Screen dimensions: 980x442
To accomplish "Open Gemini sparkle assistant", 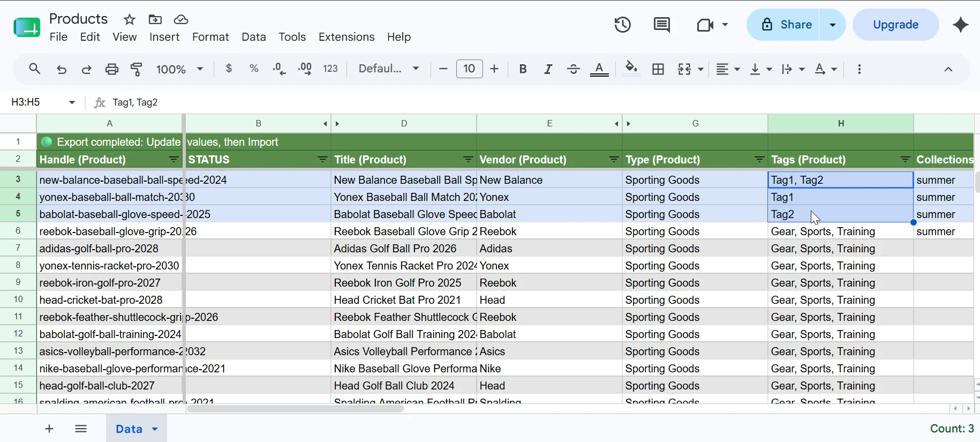I will click(x=961, y=25).
